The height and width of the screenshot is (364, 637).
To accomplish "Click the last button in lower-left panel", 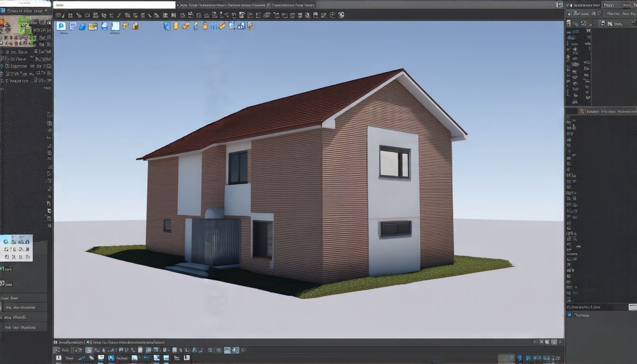I will point(24,327).
